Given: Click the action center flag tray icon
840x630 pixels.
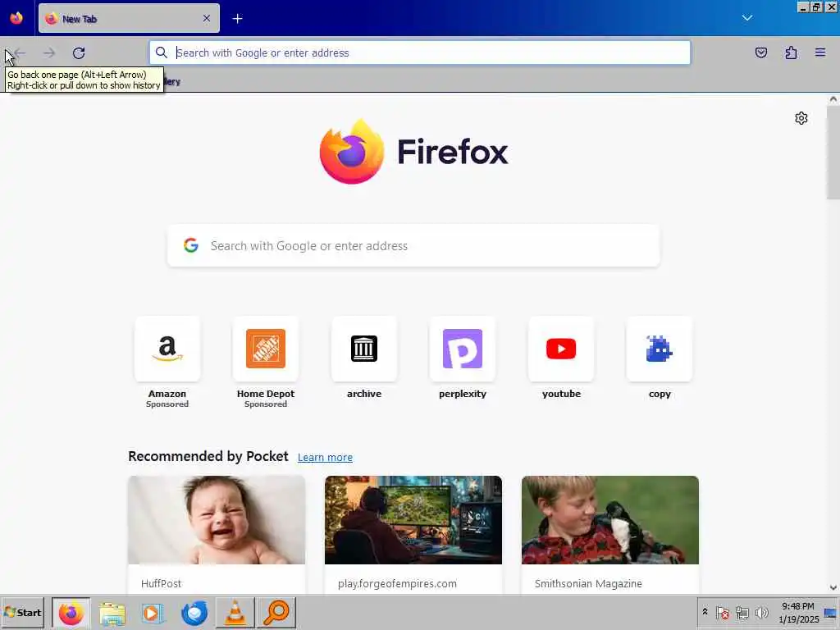Looking at the screenshot, I should [722, 612].
